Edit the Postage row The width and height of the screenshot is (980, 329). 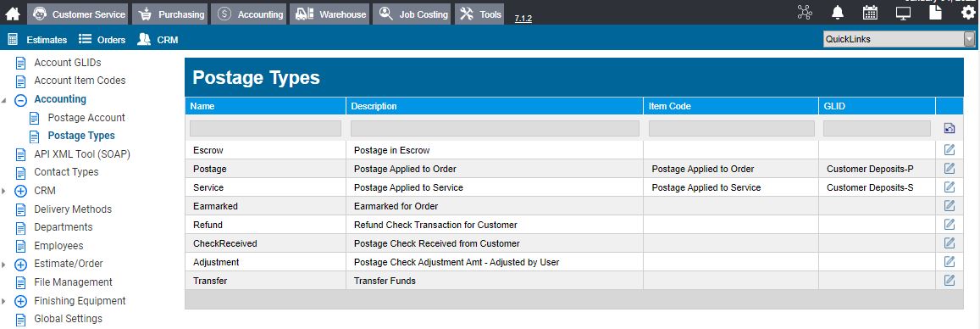click(950, 168)
